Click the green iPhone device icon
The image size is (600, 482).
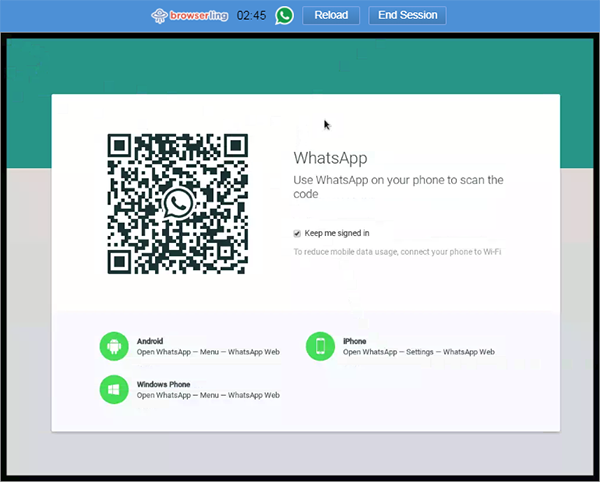[x=320, y=346]
